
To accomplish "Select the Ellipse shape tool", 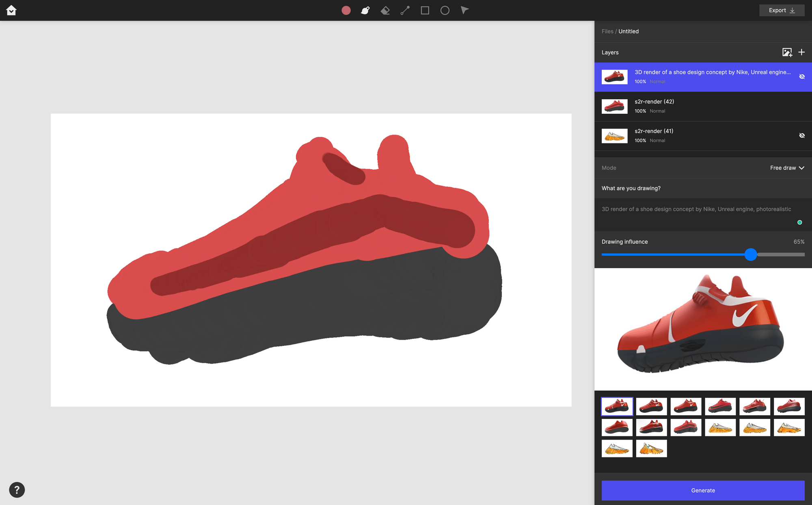I will [x=445, y=10].
